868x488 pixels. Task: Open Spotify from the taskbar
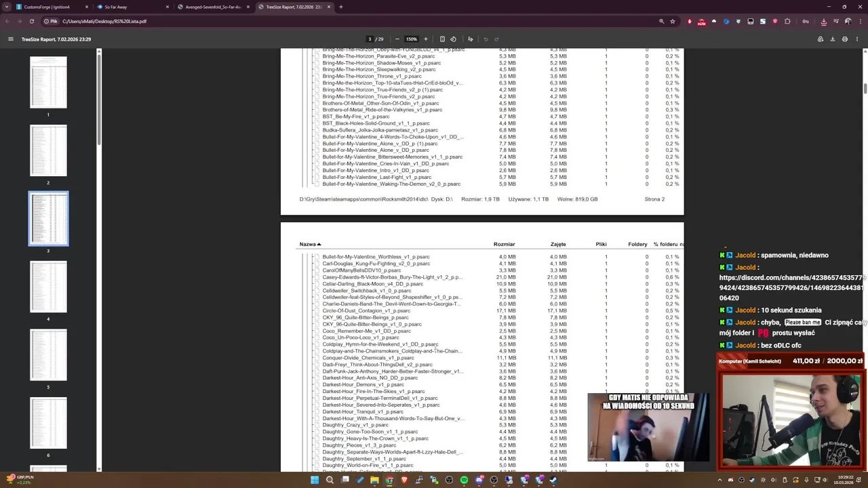(464, 480)
